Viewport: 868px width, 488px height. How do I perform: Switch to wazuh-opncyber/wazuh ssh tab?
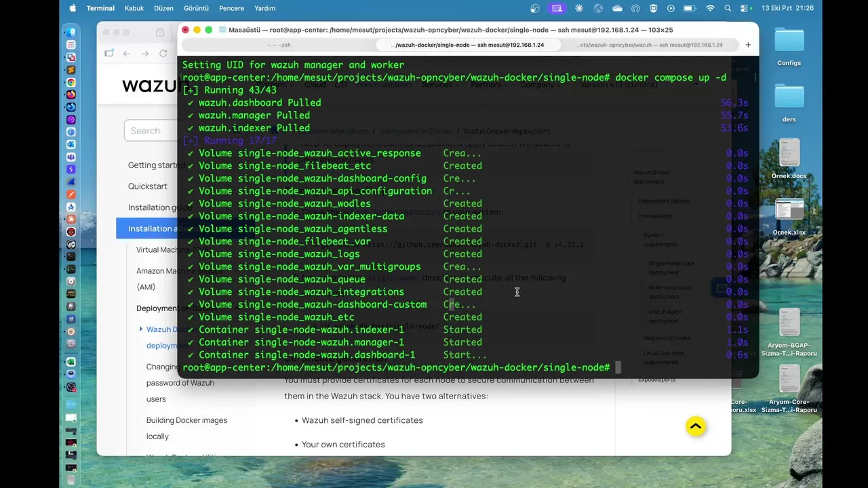click(x=651, y=45)
